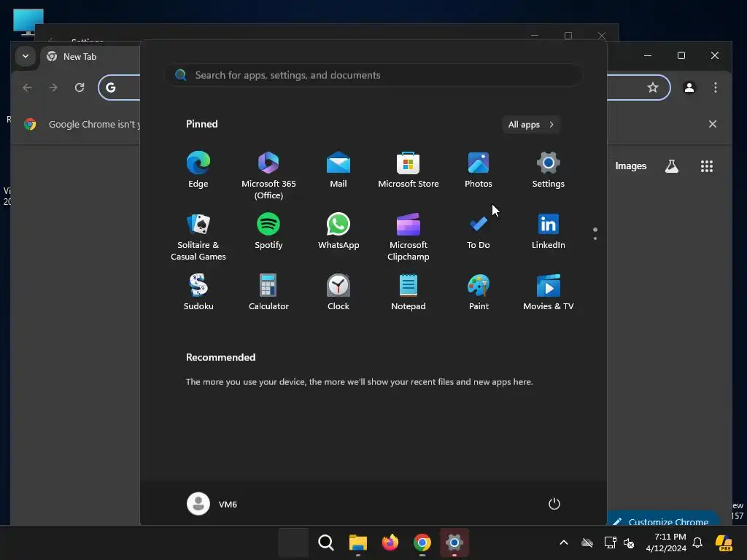The image size is (747, 560).
Task: Click the power button in Start menu
Action: (554, 504)
